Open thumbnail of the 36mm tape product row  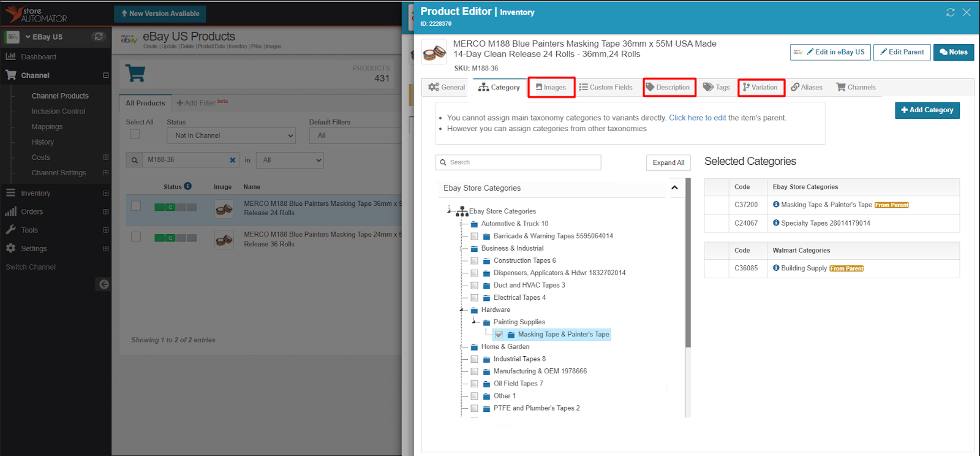pos(224,209)
